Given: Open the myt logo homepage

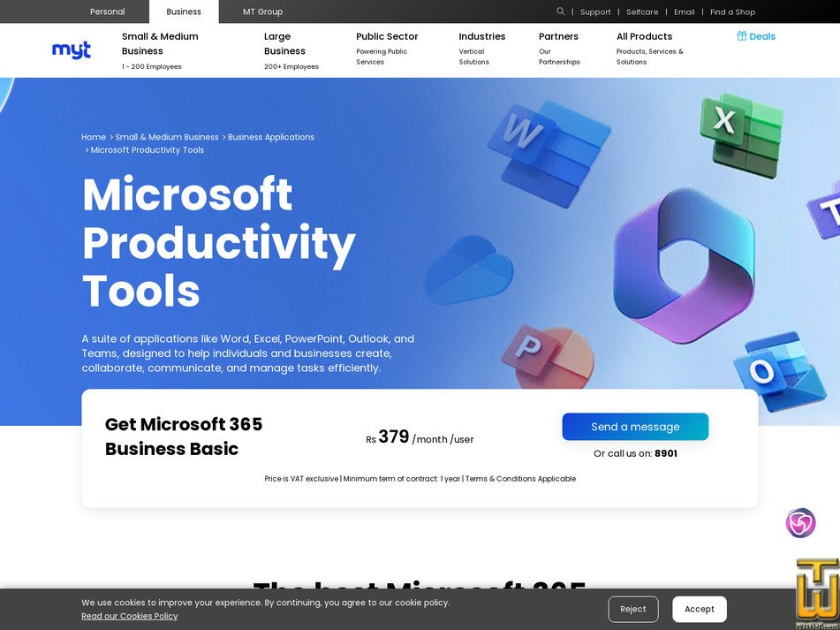Looking at the screenshot, I should (x=72, y=50).
